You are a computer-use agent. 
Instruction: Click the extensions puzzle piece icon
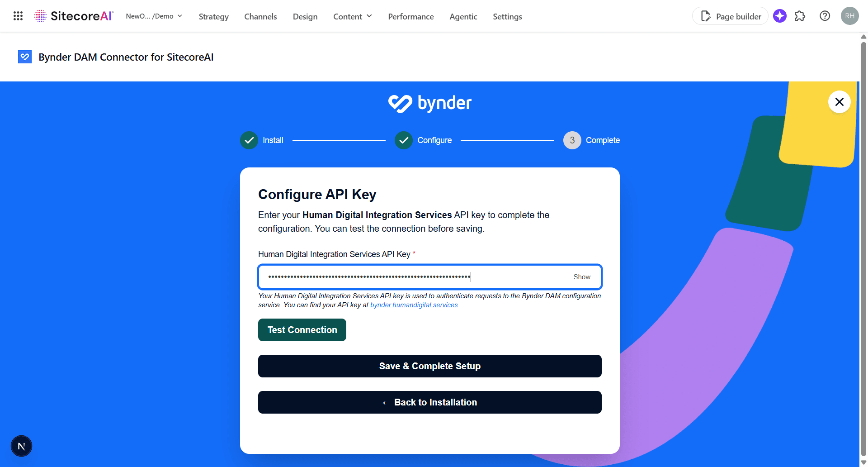pyautogui.click(x=800, y=16)
